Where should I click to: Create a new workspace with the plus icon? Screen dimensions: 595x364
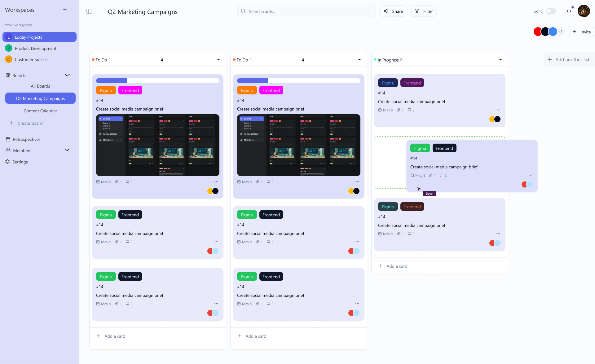click(65, 10)
